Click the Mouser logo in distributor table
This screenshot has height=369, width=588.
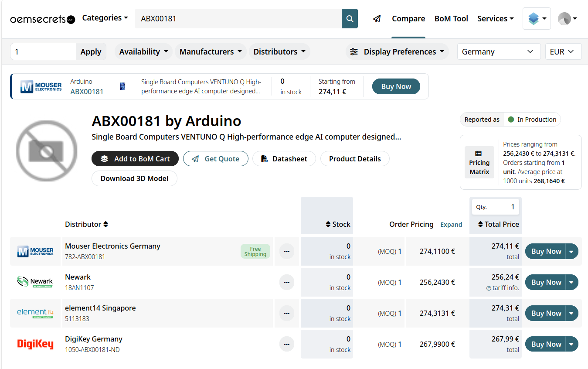(35, 251)
